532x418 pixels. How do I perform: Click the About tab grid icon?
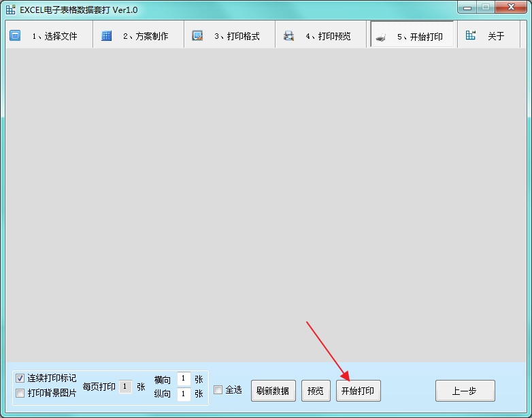point(471,35)
